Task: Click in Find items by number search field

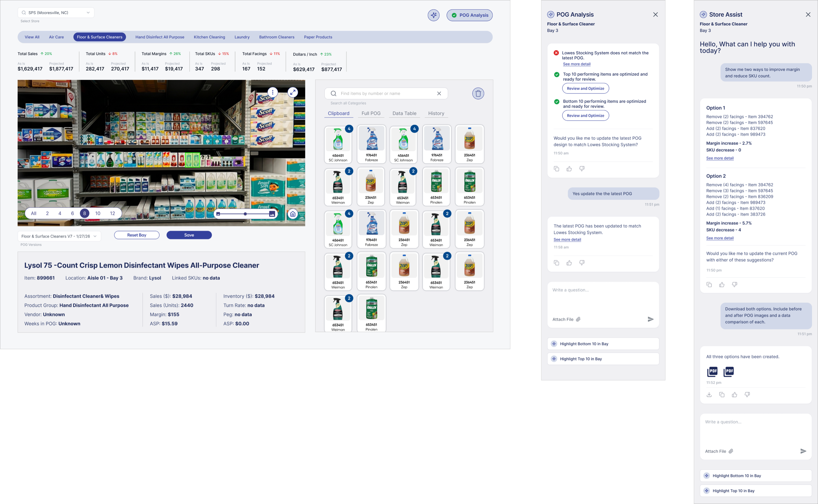Action: coord(386,94)
